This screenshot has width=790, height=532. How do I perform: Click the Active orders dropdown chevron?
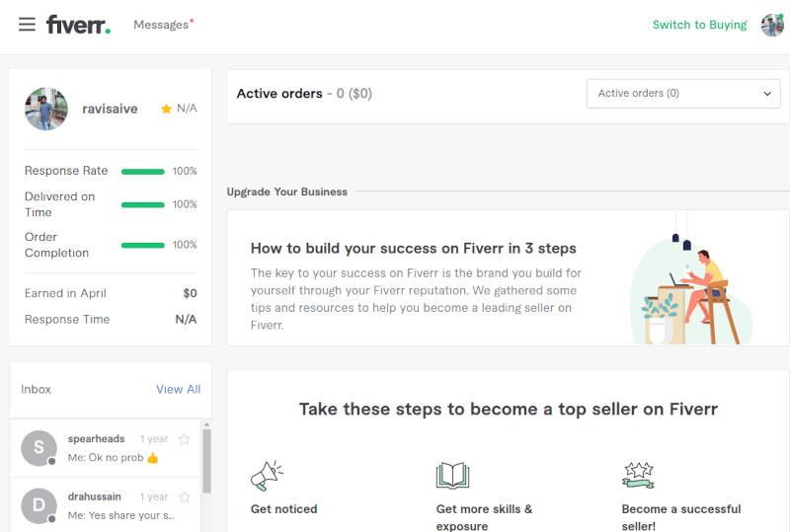[x=767, y=94]
